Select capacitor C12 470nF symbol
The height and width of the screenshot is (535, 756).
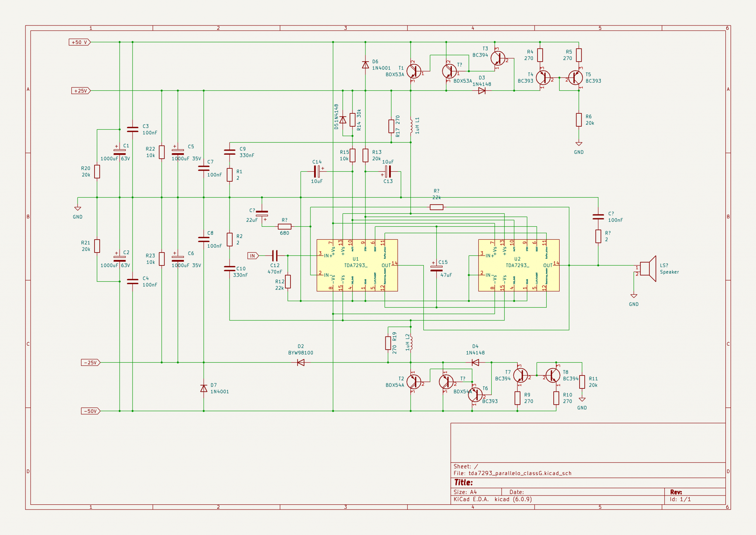pos(275,256)
